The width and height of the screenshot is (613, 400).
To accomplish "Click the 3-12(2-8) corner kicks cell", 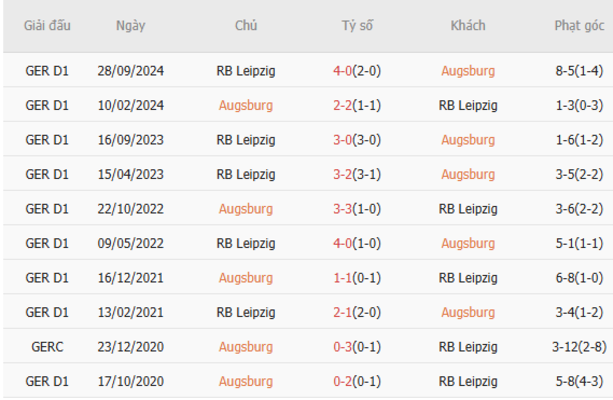I will pyautogui.click(x=578, y=347).
